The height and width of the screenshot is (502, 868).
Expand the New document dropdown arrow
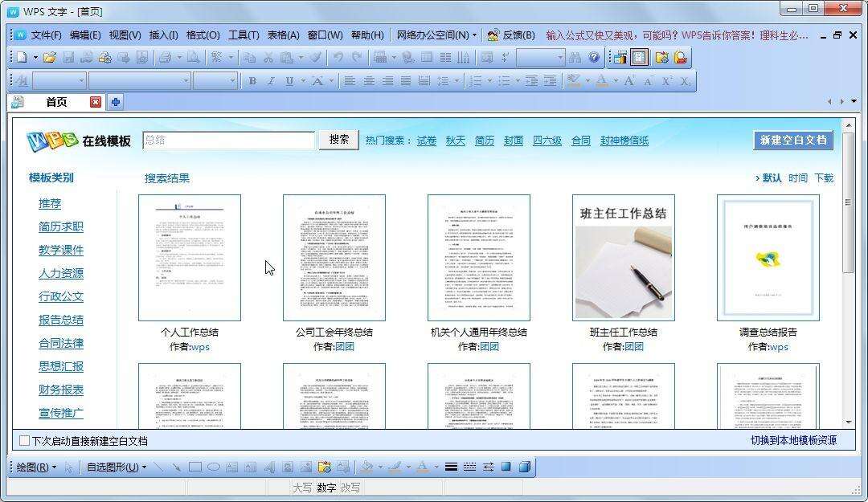click(35, 58)
